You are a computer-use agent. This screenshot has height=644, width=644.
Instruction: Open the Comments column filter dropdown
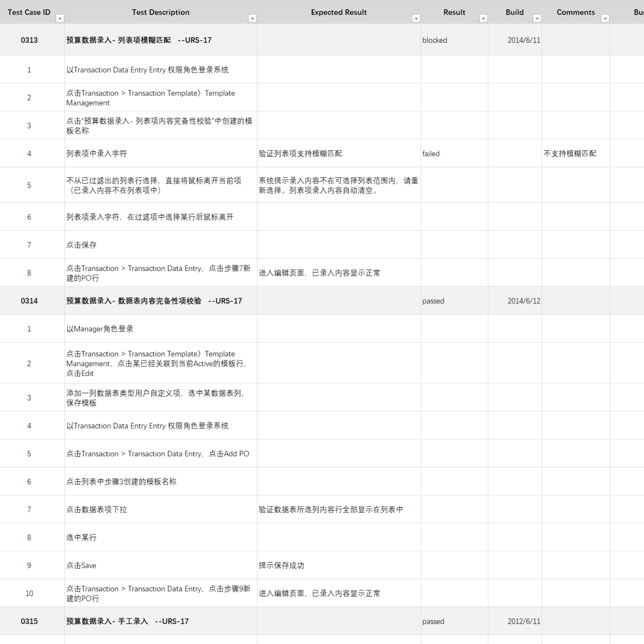pyautogui.click(x=605, y=18)
